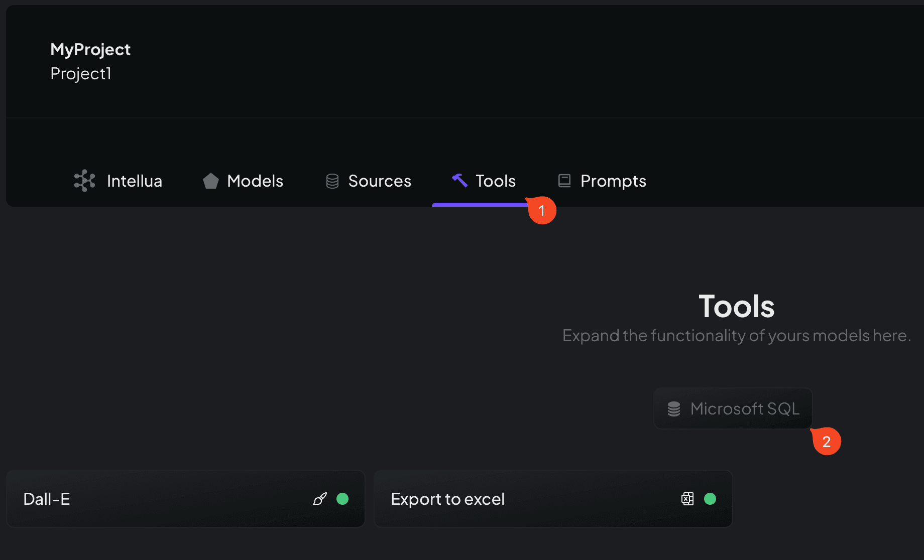Image resolution: width=924 pixels, height=560 pixels.
Task: Select the Intellua tab text
Action: (135, 181)
